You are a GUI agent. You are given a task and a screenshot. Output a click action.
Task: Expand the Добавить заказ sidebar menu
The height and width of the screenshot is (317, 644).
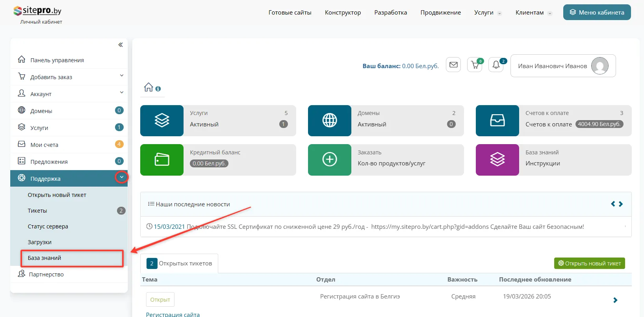pos(122,76)
